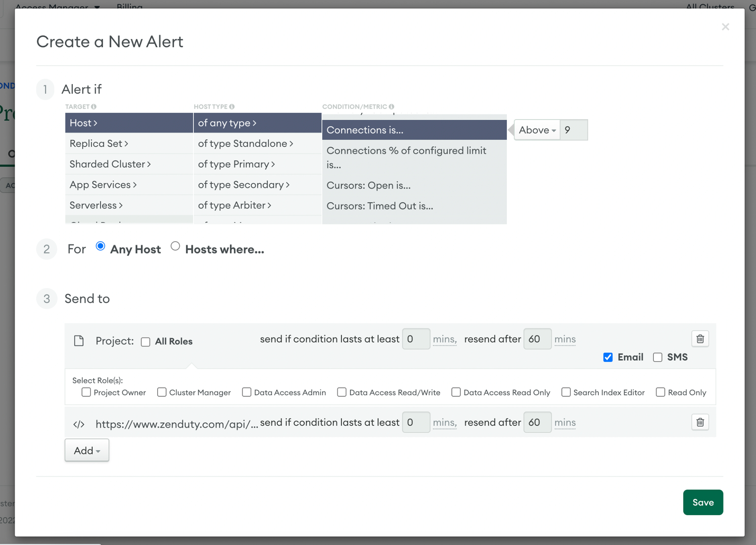Select the Hosts where... radio option
Image resolution: width=756 pixels, height=545 pixels.
[x=175, y=246]
